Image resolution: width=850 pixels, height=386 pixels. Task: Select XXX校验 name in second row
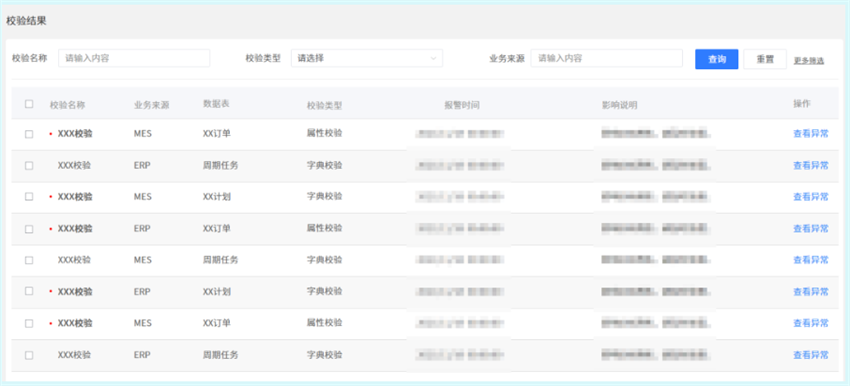74,165
